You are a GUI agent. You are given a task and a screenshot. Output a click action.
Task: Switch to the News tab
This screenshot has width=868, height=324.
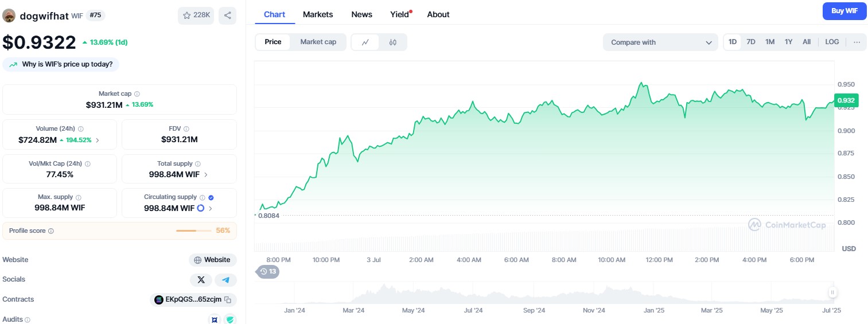click(x=361, y=14)
